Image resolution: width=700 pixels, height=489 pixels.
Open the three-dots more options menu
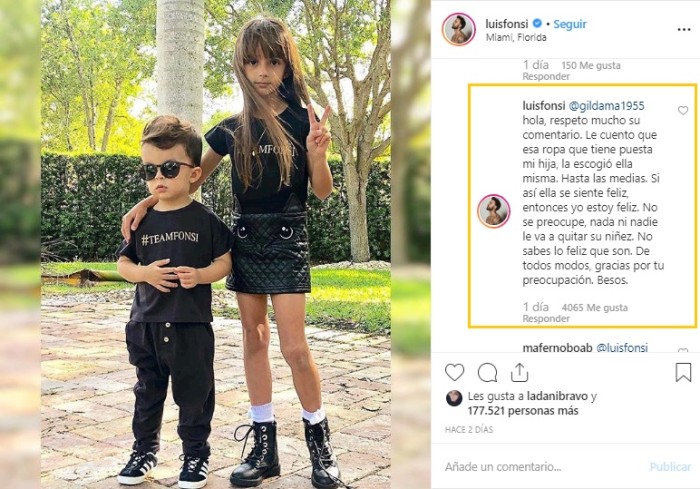click(683, 30)
